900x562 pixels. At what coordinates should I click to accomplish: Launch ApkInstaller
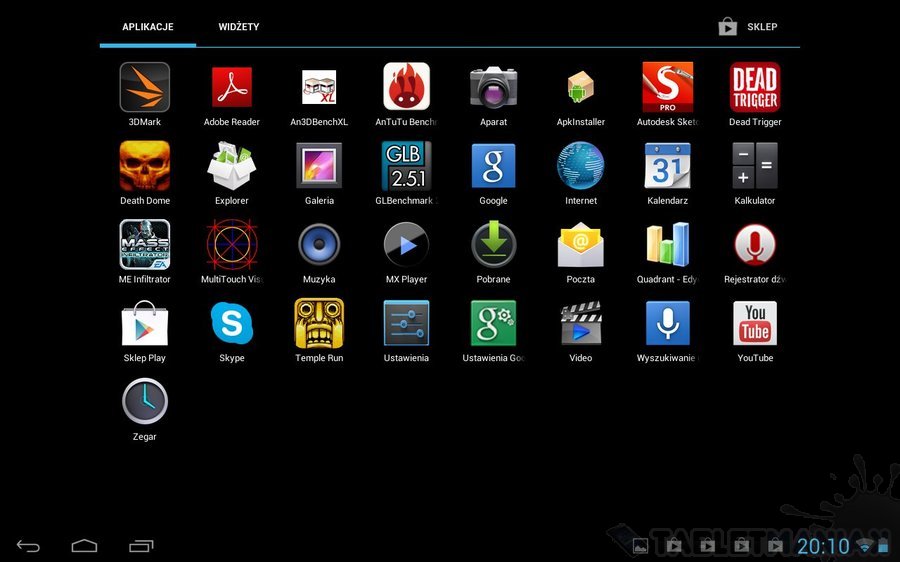(x=580, y=87)
